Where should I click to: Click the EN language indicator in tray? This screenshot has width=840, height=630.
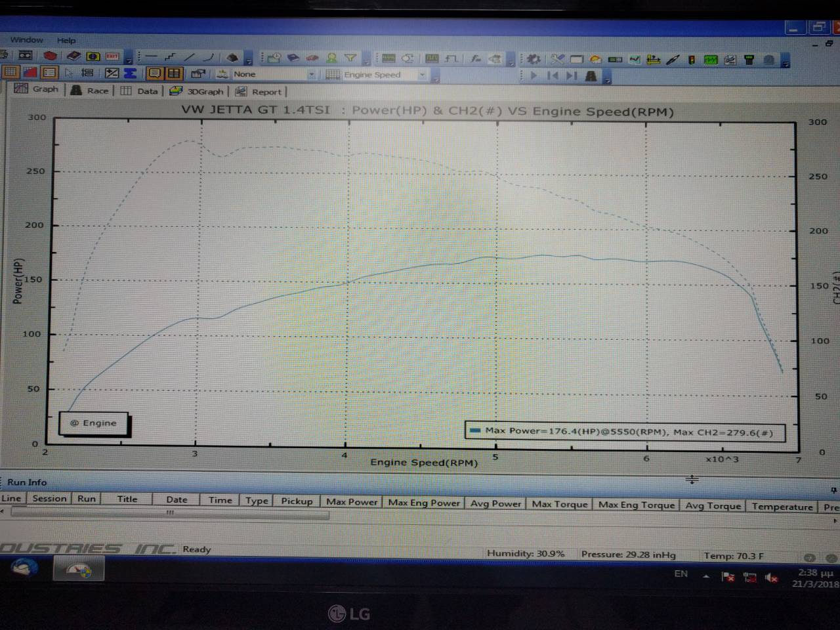681,574
